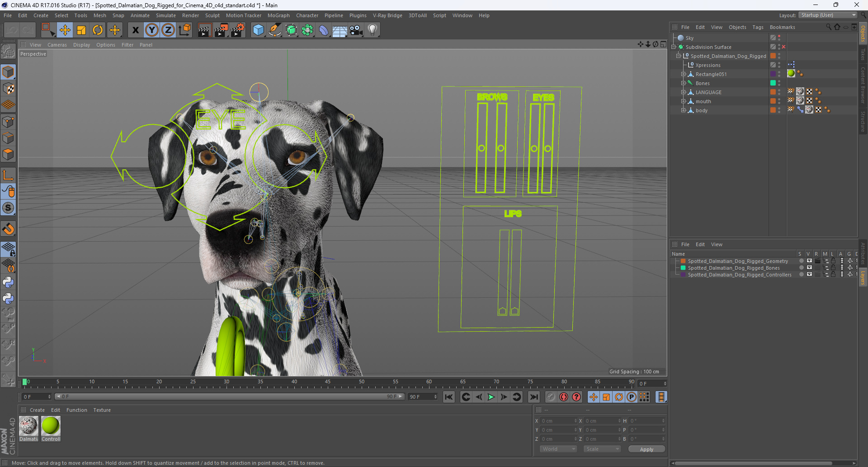The image size is (868, 467).
Task: Collapse Subdivision Surface hierarchy
Action: tap(674, 47)
